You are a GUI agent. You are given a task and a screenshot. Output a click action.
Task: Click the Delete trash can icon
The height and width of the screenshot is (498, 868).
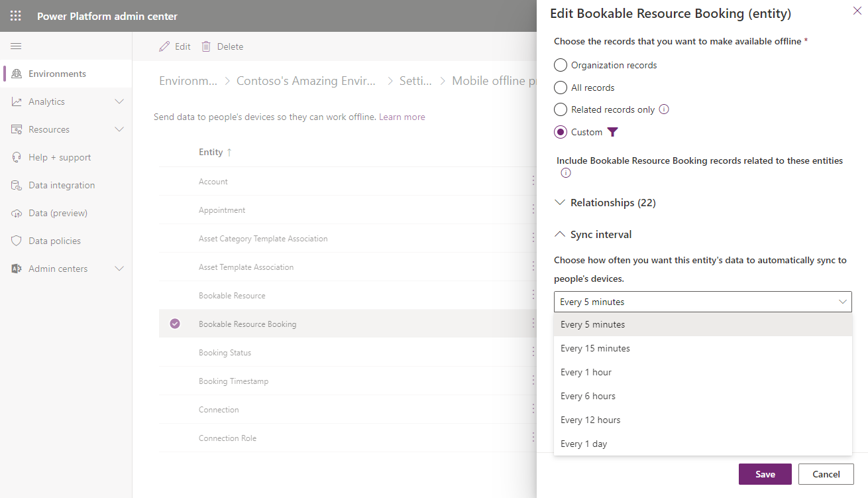[206, 46]
